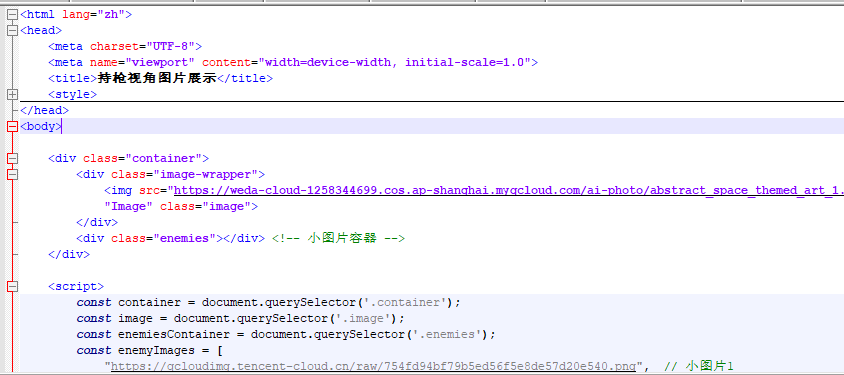Expand the collapsed style block

12,95
